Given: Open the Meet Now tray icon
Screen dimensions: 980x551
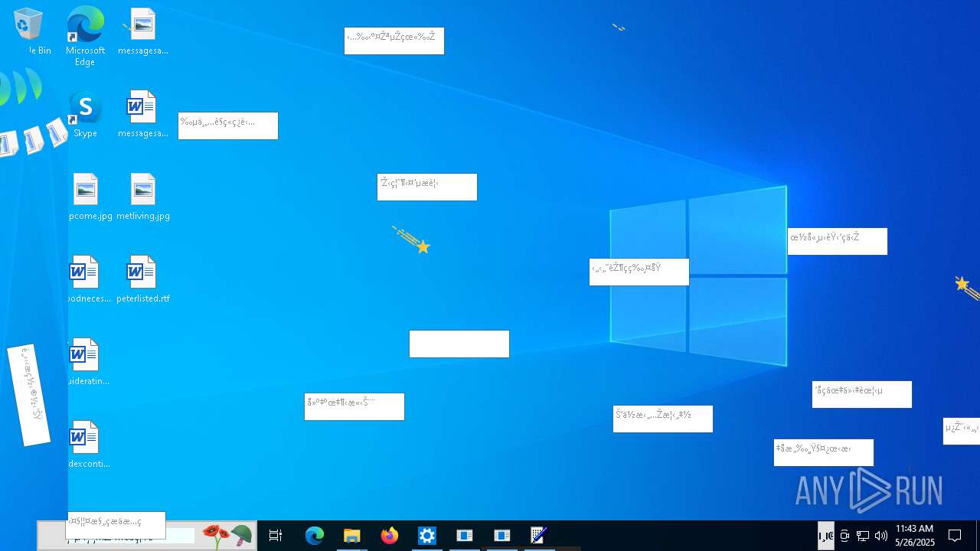Looking at the screenshot, I should (844, 536).
